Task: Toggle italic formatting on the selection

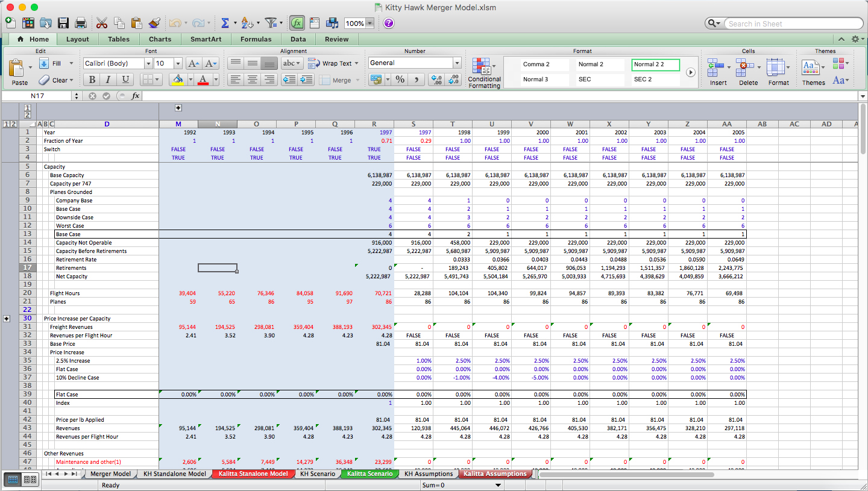Action: click(108, 79)
